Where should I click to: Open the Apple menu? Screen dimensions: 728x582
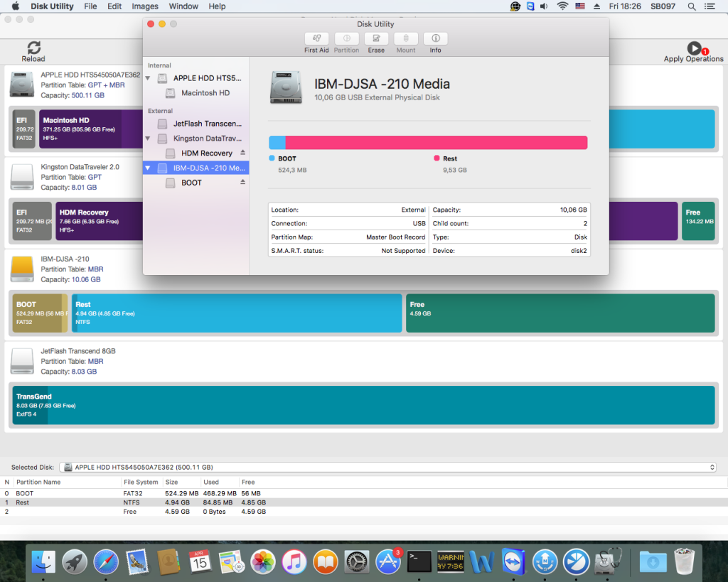[x=16, y=6]
